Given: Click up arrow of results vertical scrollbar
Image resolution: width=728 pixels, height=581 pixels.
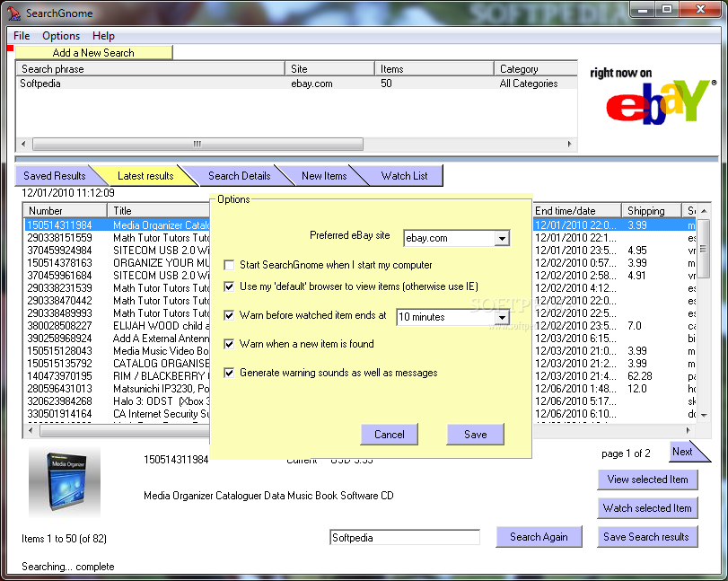Looking at the screenshot, I should [x=704, y=211].
